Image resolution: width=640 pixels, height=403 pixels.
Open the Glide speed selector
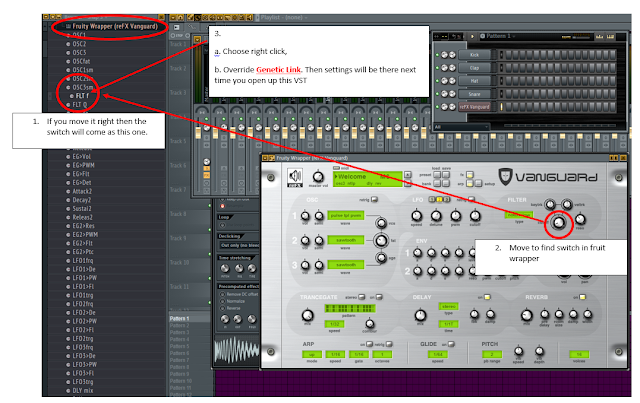coord(438,354)
